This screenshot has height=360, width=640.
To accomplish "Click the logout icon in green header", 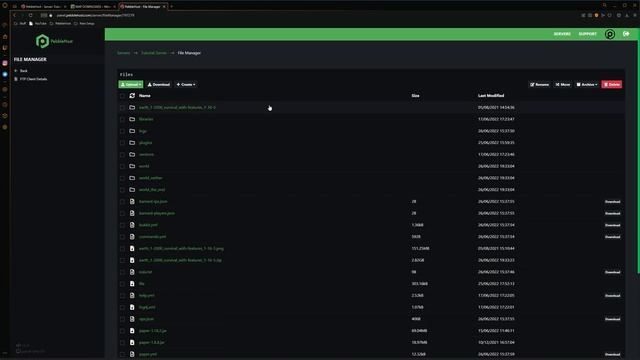I will [626, 34].
